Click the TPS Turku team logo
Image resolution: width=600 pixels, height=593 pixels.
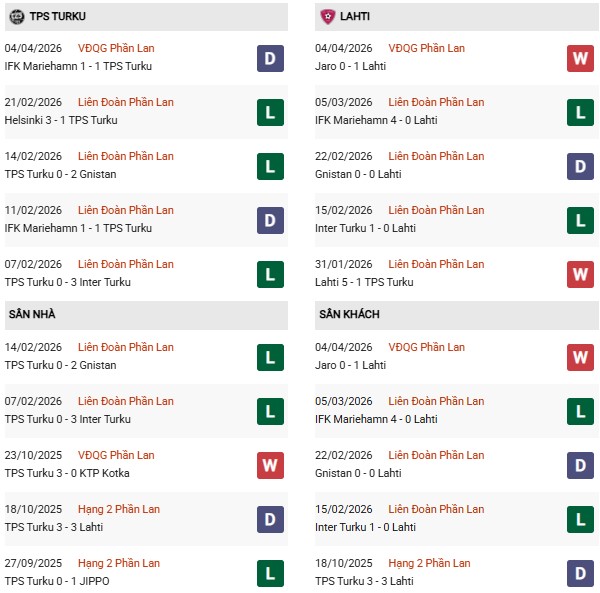15,16
